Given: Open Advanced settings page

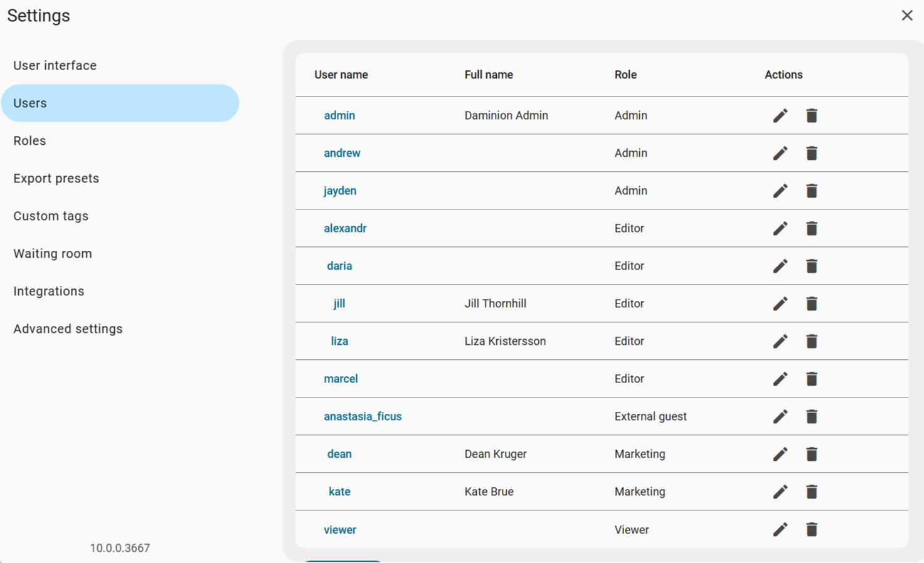Looking at the screenshot, I should click(x=68, y=329).
